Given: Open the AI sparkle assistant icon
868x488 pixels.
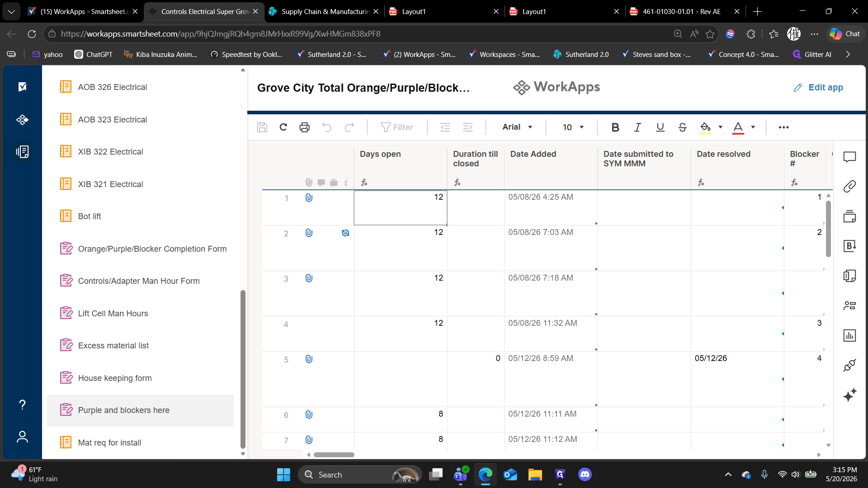Looking at the screenshot, I should pos(849,394).
